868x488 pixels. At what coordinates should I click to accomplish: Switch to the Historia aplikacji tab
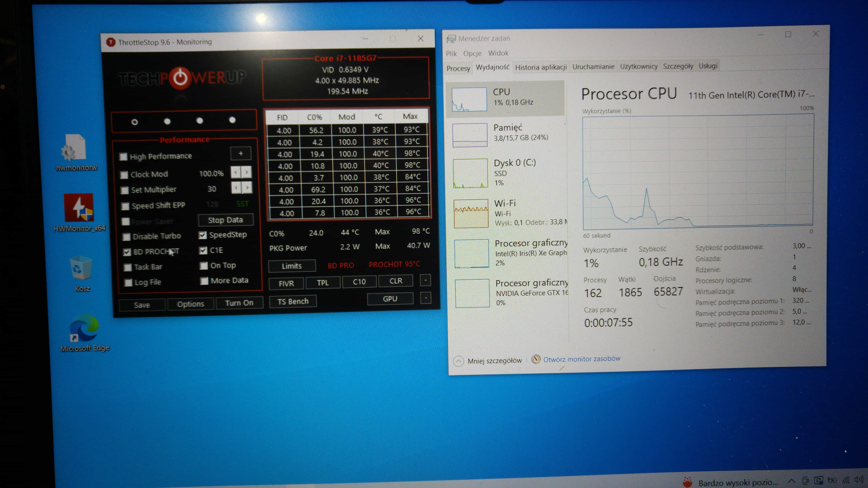point(541,67)
